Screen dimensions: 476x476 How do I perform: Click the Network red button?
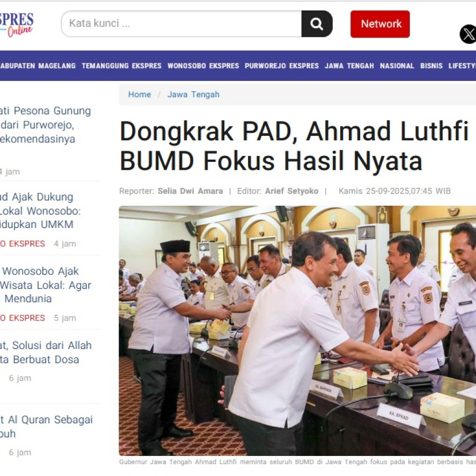click(380, 24)
